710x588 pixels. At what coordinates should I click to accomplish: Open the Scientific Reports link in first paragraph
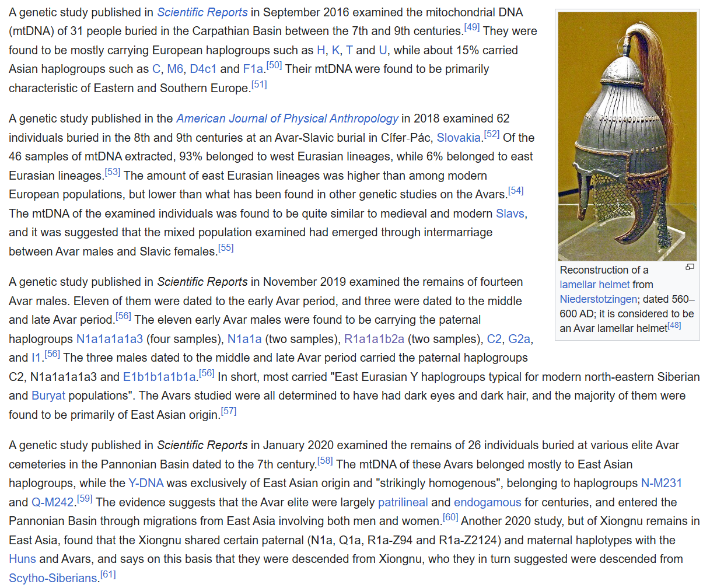pyautogui.click(x=202, y=12)
